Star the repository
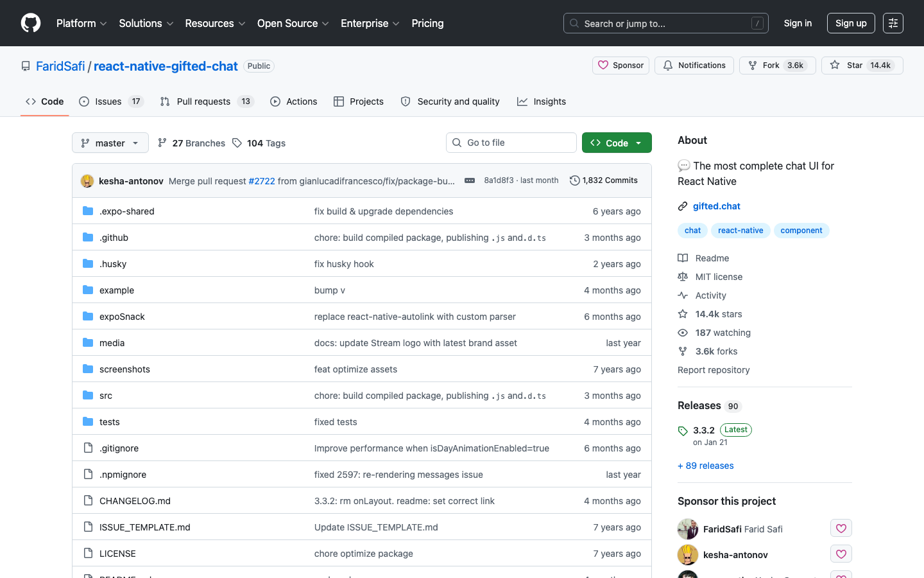This screenshot has width=924, height=578. [x=862, y=66]
